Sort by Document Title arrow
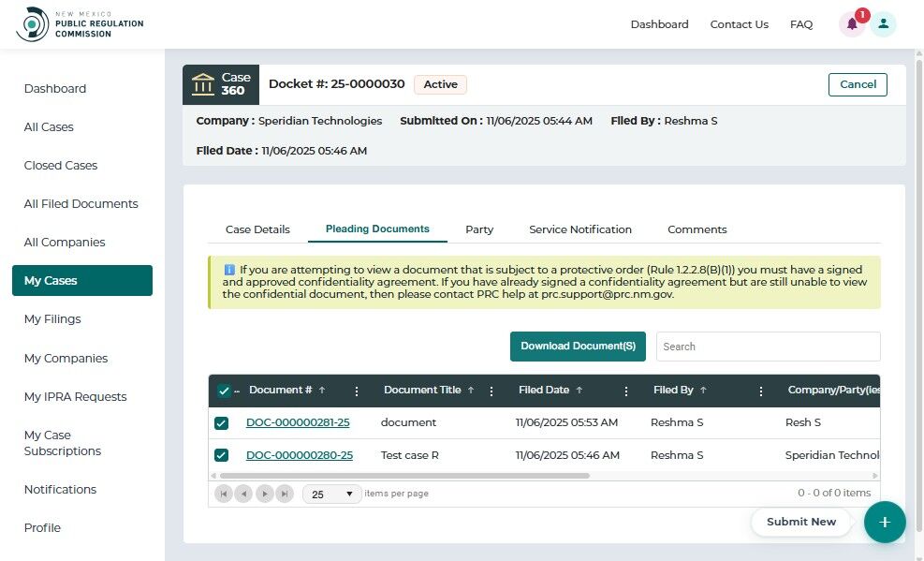The width and height of the screenshot is (924, 561). [471, 391]
